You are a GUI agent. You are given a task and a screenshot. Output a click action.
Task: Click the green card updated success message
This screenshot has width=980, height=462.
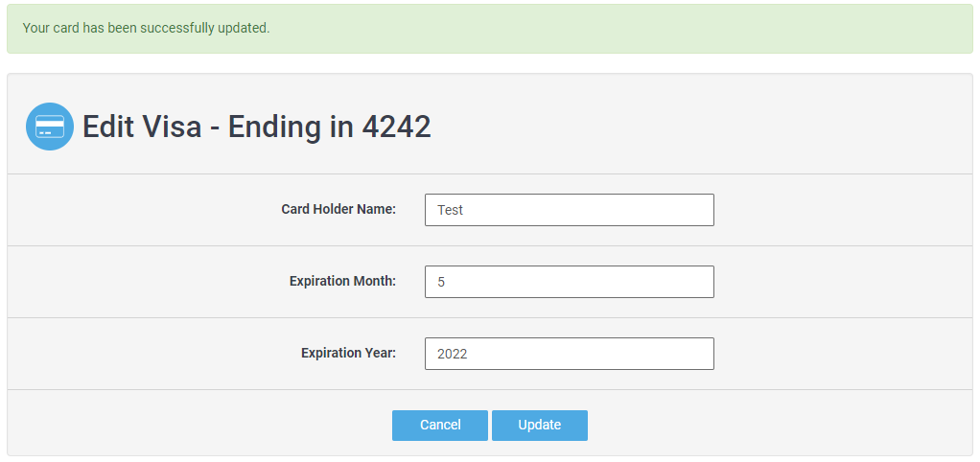pyautogui.click(x=489, y=29)
